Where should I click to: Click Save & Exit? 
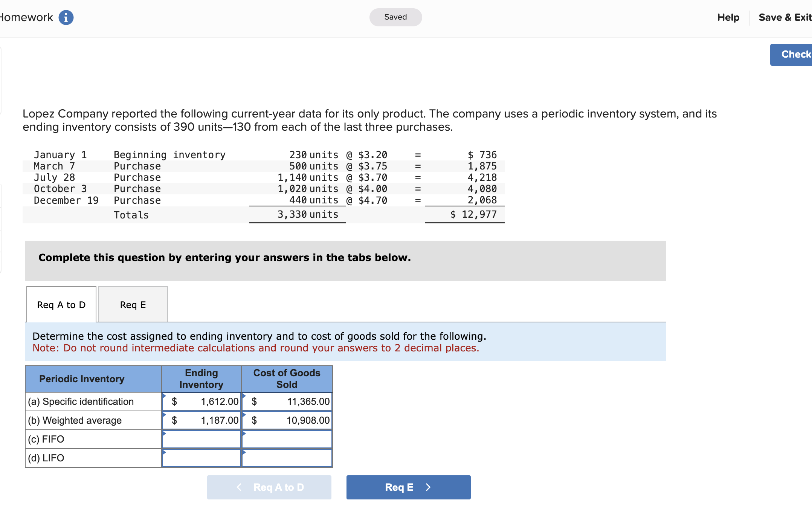pos(785,17)
